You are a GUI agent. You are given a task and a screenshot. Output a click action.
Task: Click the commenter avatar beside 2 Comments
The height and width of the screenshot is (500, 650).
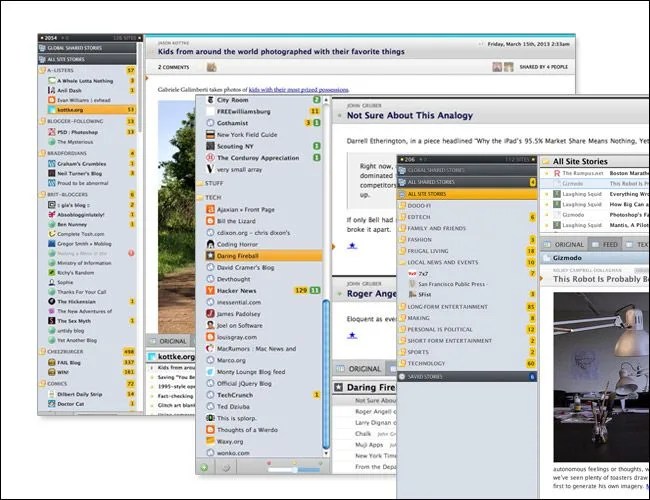point(211,67)
